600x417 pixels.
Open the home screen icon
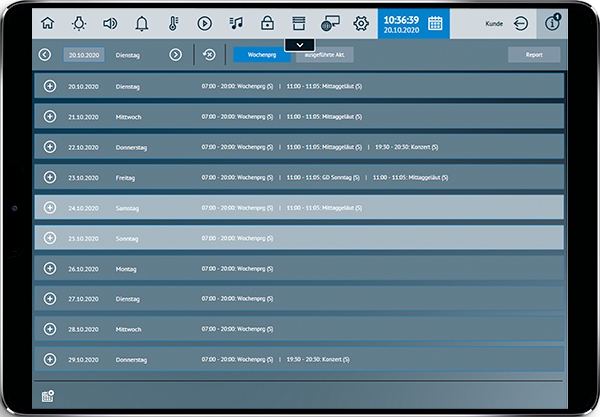pos(48,23)
